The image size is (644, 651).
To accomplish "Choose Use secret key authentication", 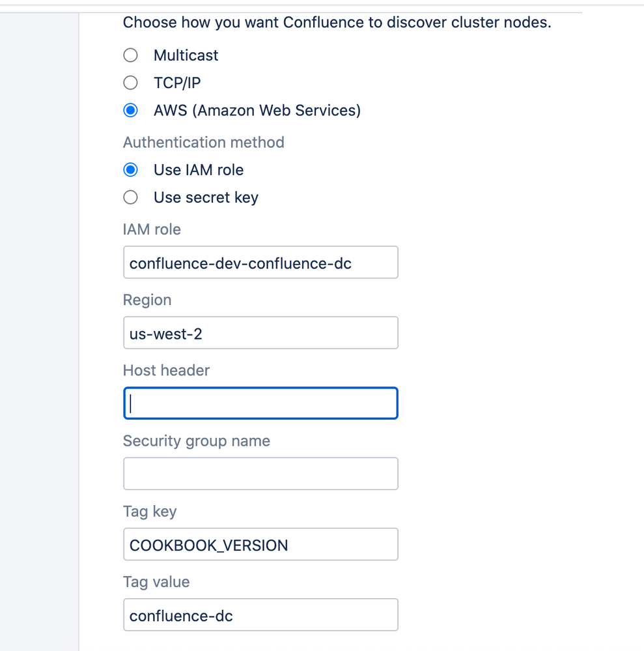I will [x=130, y=197].
